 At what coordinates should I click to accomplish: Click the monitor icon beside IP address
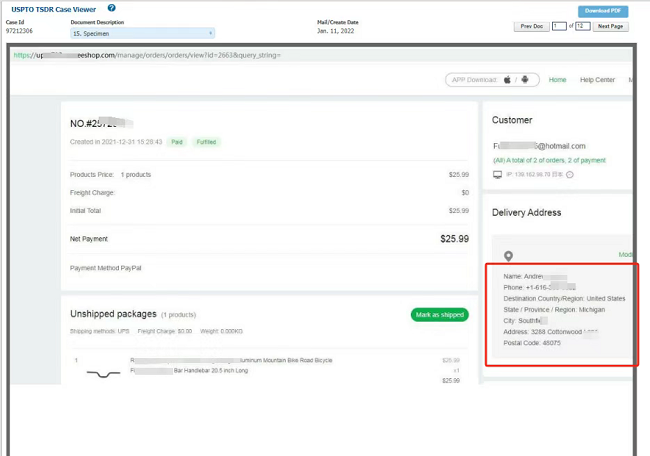click(497, 175)
